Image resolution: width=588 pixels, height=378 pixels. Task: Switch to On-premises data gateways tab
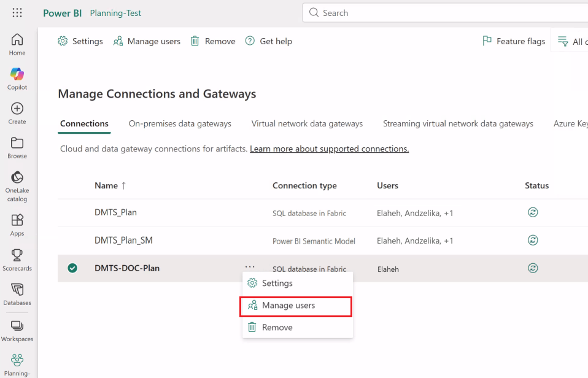[180, 123]
